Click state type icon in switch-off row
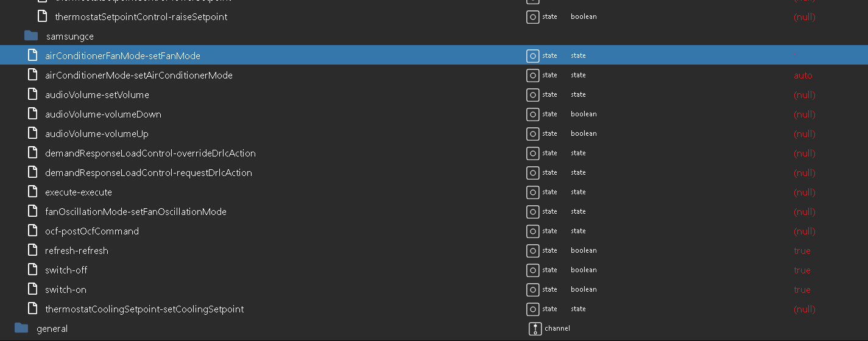Image resolution: width=868 pixels, height=341 pixels. click(x=533, y=270)
